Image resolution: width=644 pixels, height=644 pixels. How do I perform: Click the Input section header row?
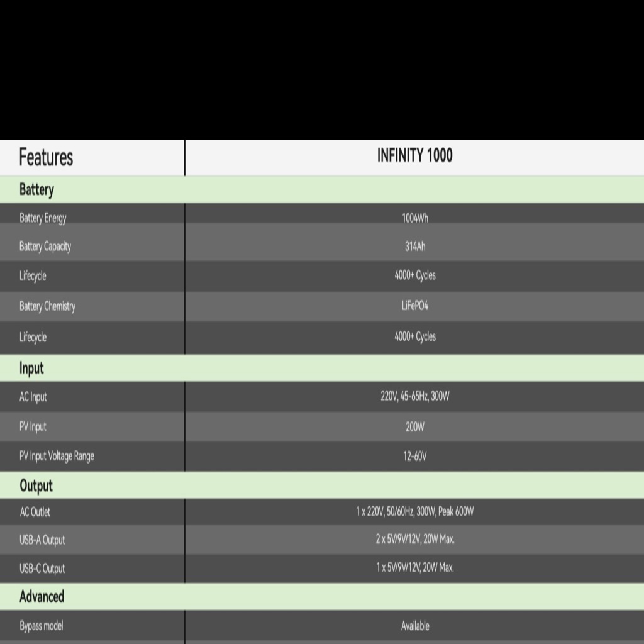pyautogui.click(x=322, y=369)
